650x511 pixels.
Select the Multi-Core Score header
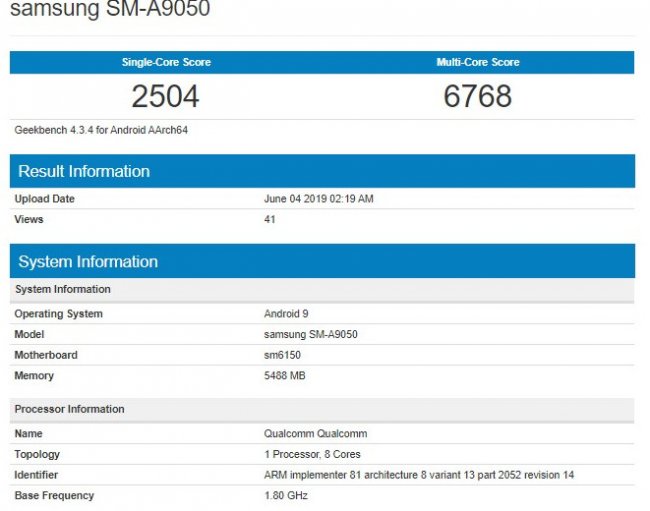coord(477,62)
